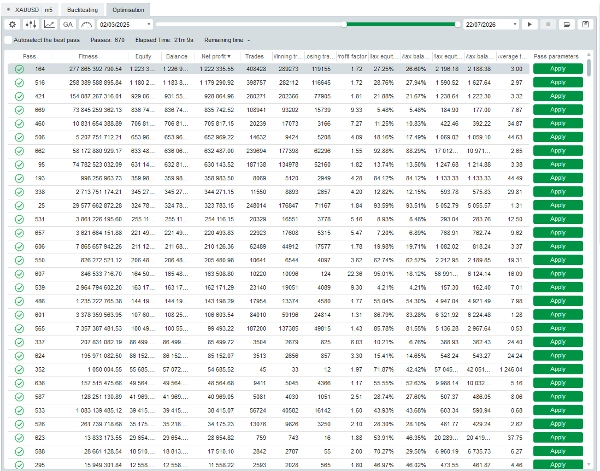Viewport: 600px width, 471px height.
Task: Click the green check icon for pass 857
Action: pos(19,233)
